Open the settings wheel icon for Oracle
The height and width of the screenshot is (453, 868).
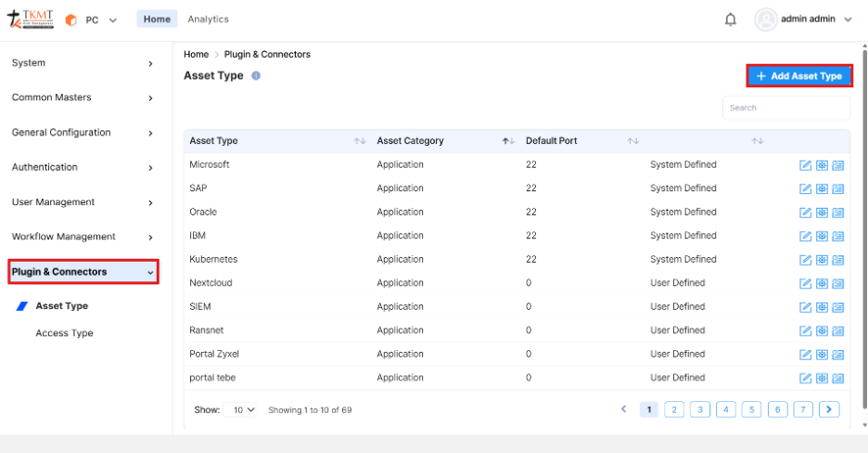[x=822, y=213]
